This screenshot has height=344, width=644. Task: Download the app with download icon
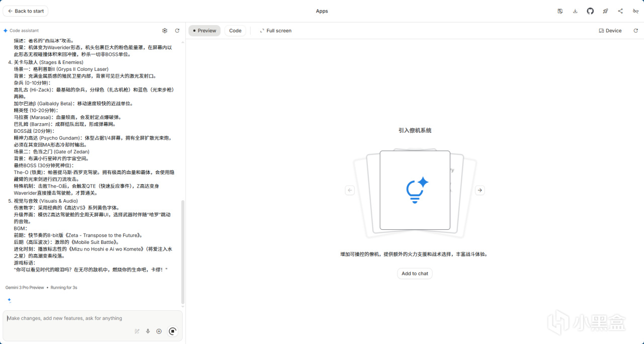point(575,11)
